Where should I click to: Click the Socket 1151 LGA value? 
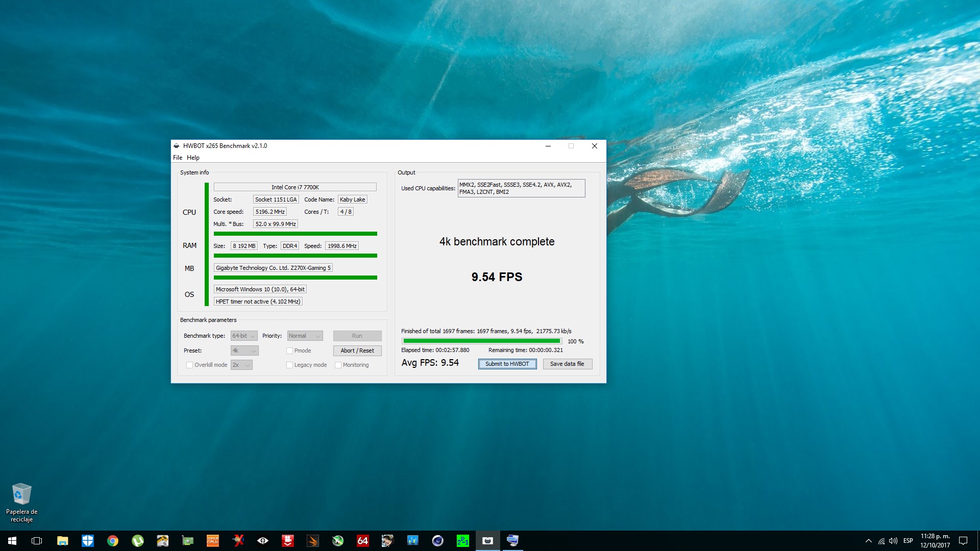[276, 199]
